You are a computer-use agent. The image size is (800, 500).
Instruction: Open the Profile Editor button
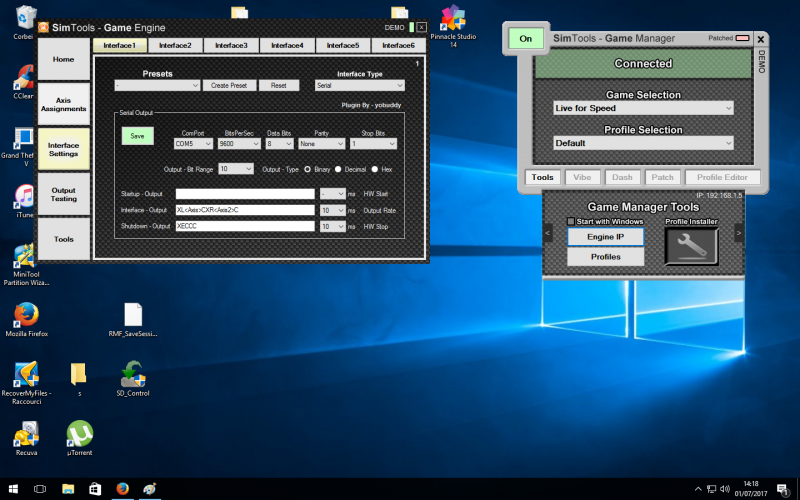[722, 177]
